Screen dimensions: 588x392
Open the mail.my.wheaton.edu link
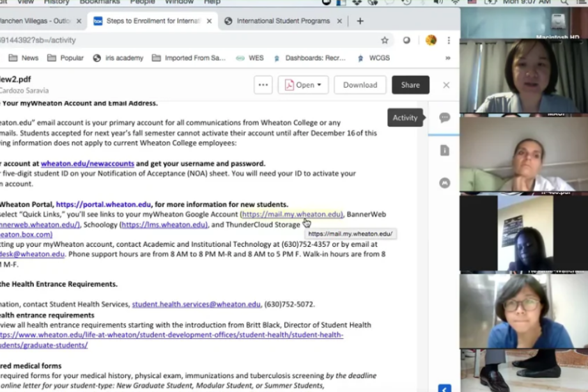(x=291, y=214)
